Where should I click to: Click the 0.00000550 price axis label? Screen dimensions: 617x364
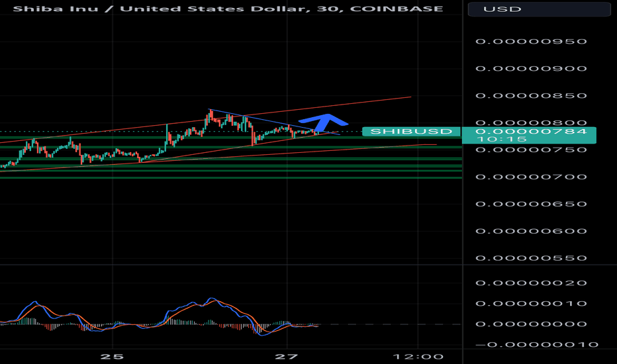[x=531, y=258]
